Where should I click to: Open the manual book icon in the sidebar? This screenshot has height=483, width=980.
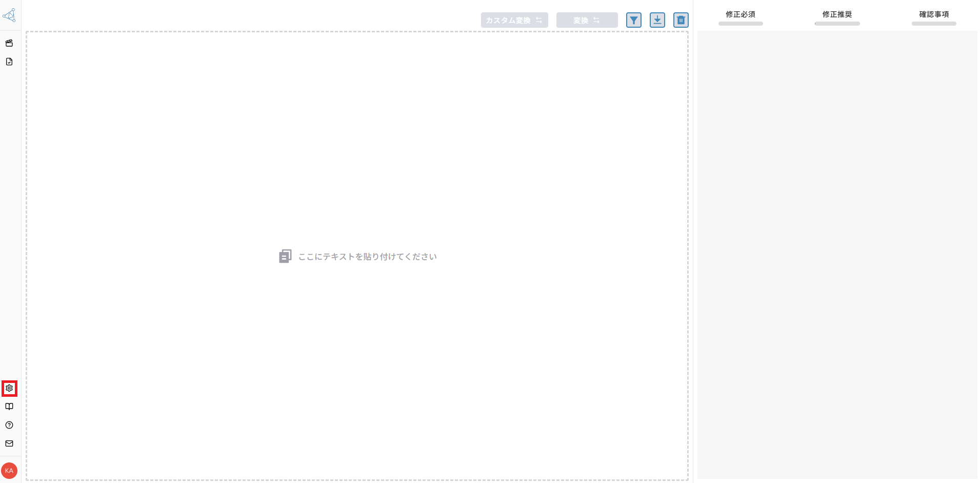9,407
